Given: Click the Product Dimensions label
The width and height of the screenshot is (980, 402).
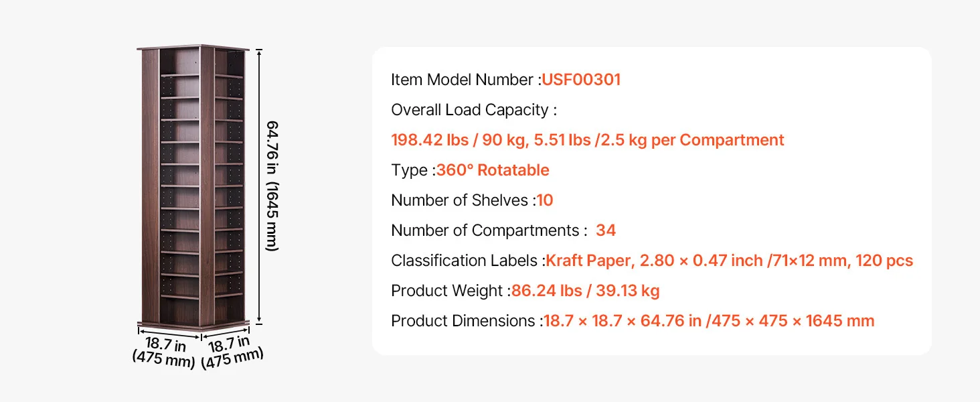Looking at the screenshot, I should 467,321.
